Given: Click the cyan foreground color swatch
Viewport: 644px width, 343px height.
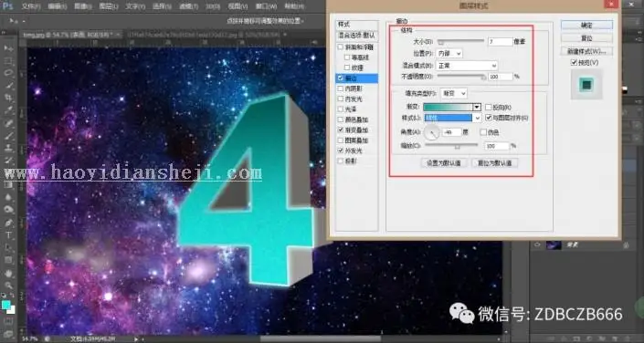Looking at the screenshot, I should coord(6,305).
